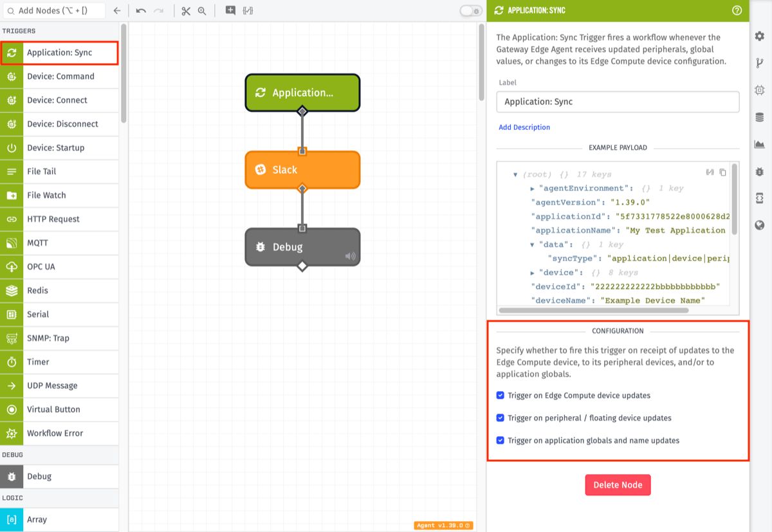
Task: Uncheck Trigger on peripheral / floating device updates
Action: (501, 417)
